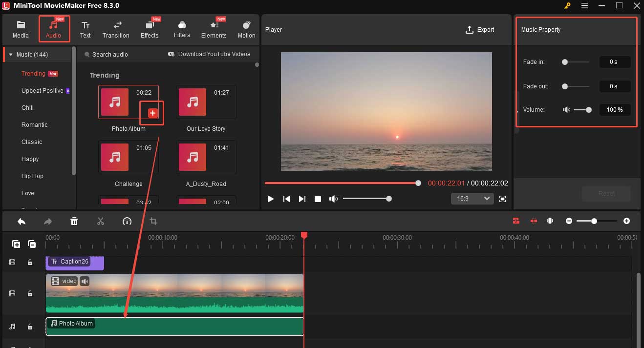Select the Trending music category
This screenshot has width=644, height=348.
point(33,74)
